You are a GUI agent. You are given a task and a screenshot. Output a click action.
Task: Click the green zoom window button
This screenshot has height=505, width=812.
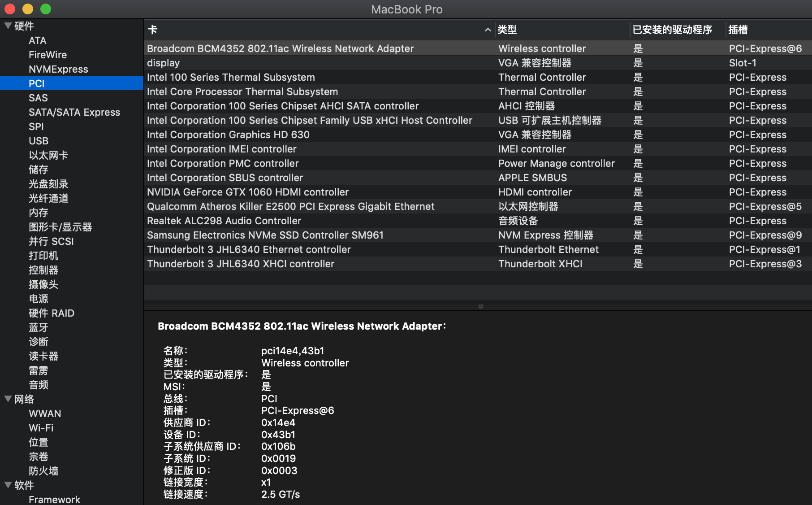click(46, 9)
